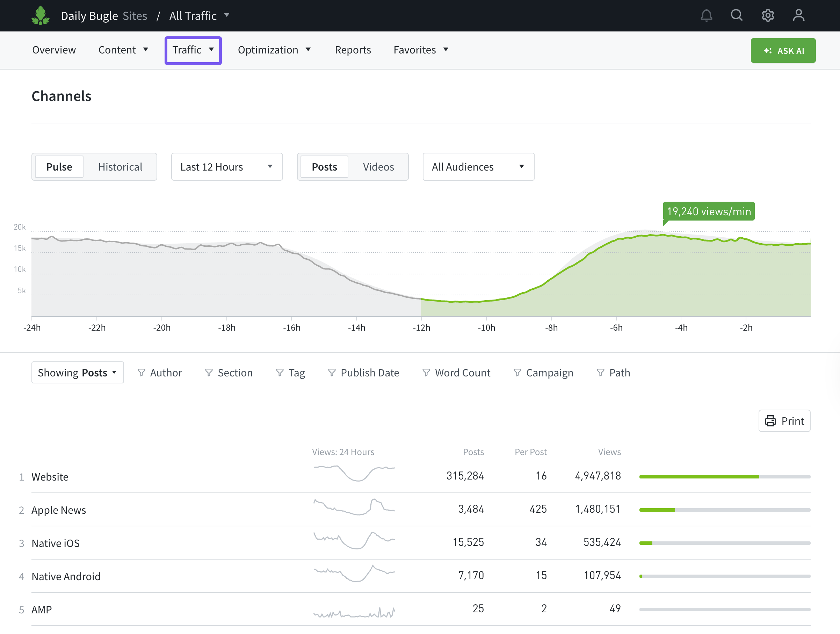This screenshot has height=634, width=840.
Task: Click the Campaign filter funnel icon
Action: 517,373
